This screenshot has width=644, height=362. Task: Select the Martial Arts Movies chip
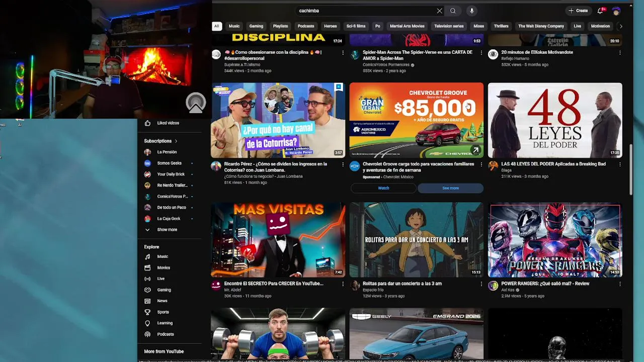[407, 26]
